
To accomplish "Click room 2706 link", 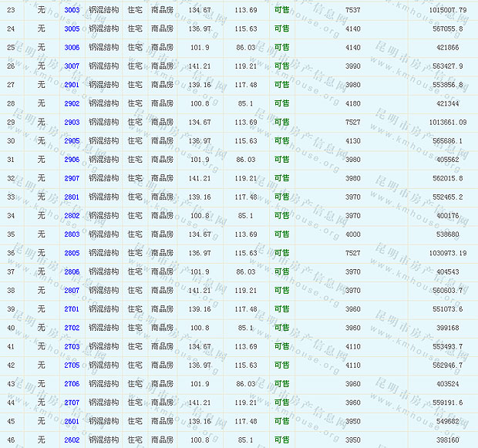I will [x=72, y=384].
